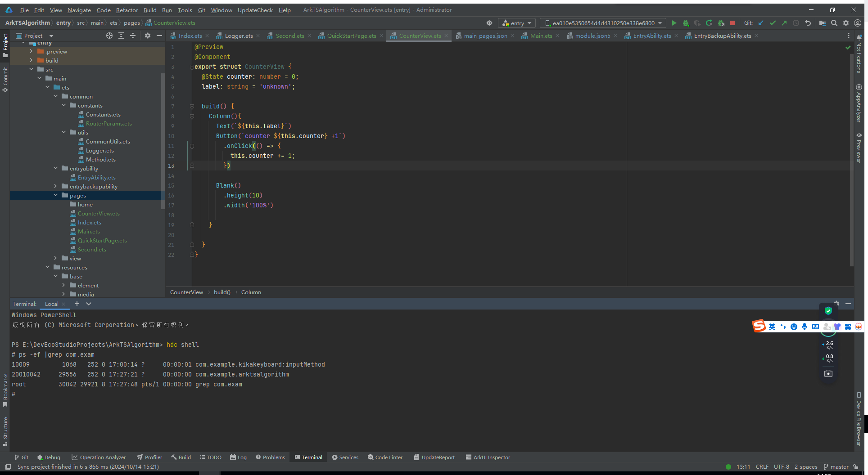Open the Profiler tool window

(x=149, y=457)
